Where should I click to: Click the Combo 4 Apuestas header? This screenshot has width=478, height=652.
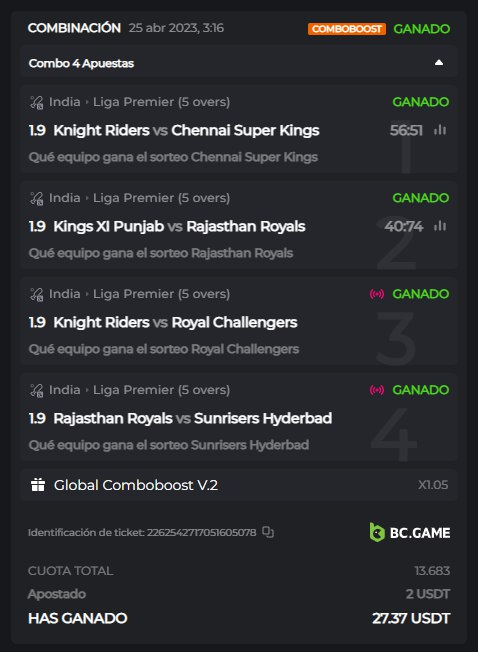click(239, 63)
